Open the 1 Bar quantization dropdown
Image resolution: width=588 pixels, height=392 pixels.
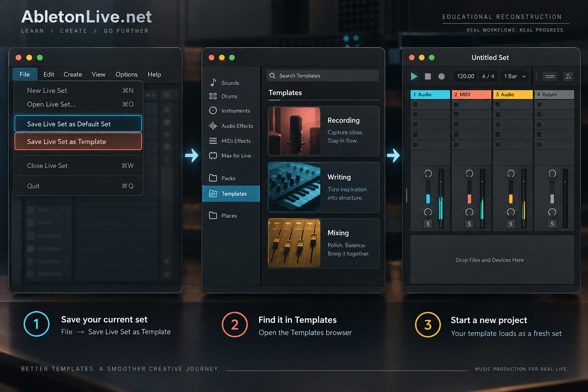tap(515, 76)
